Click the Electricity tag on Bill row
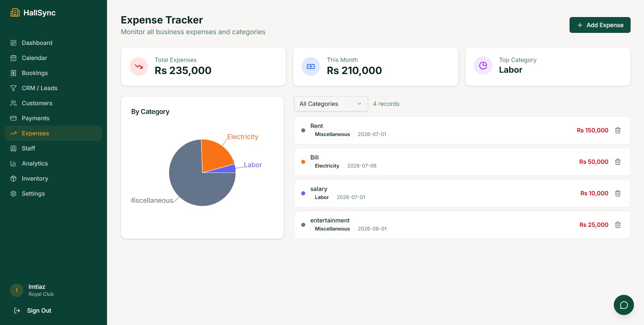Viewport: 644px width, 325px height. (327, 166)
